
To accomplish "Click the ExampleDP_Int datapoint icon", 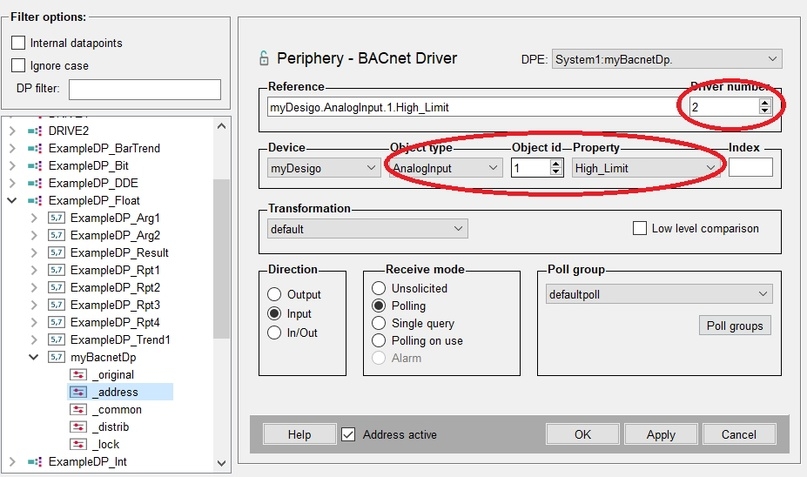I will [x=35, y=462].
